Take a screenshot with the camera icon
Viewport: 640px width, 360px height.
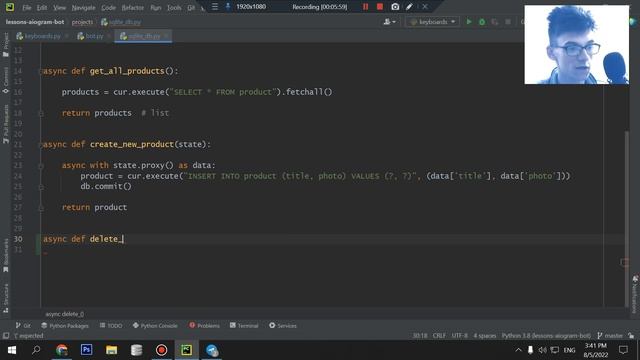point(395,7)
